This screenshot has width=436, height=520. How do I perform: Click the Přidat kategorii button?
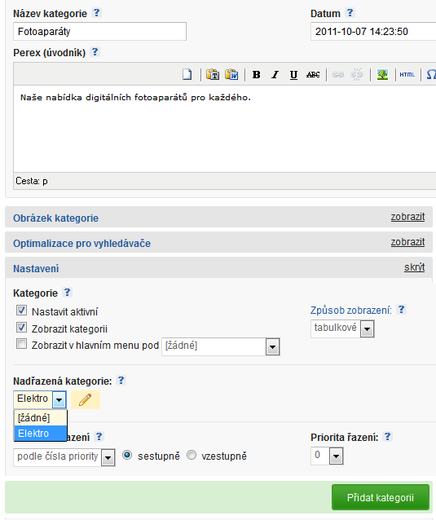pos(380,497)
